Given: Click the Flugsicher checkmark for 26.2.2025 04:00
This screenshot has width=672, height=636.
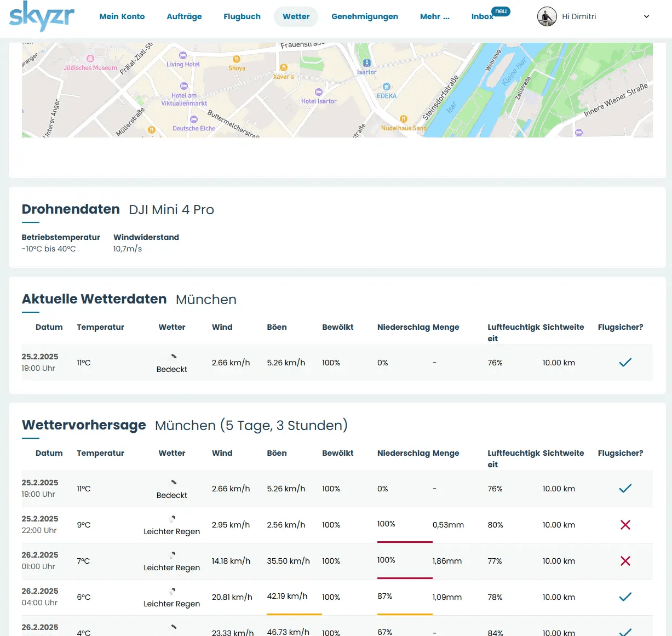Looking at the screenshot, I should 625,597.
